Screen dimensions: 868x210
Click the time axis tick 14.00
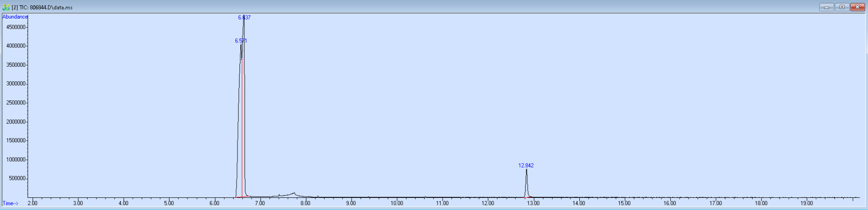click(x=579, y=203)
